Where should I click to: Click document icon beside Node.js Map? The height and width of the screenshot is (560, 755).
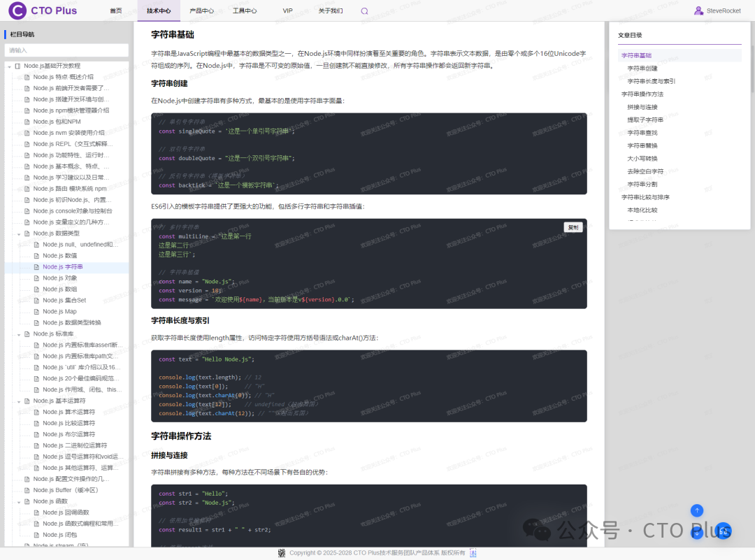click(x=36, y=312)
